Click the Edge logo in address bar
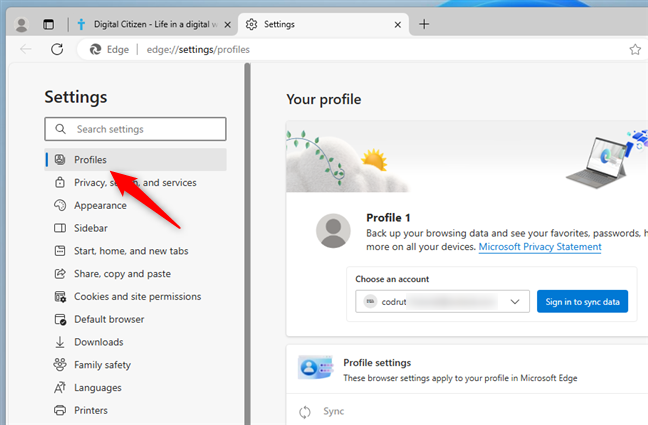The height and width of the screenshot is (425, 648). (x=95, y=49)
